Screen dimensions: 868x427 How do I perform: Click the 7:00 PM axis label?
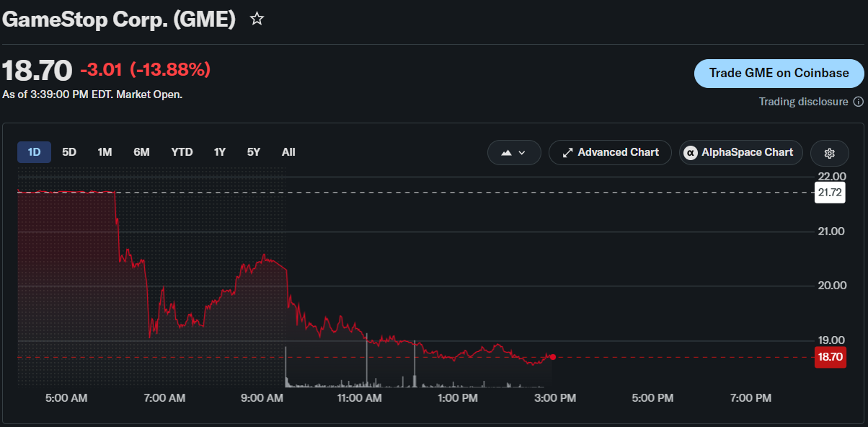tap(750, 398)
